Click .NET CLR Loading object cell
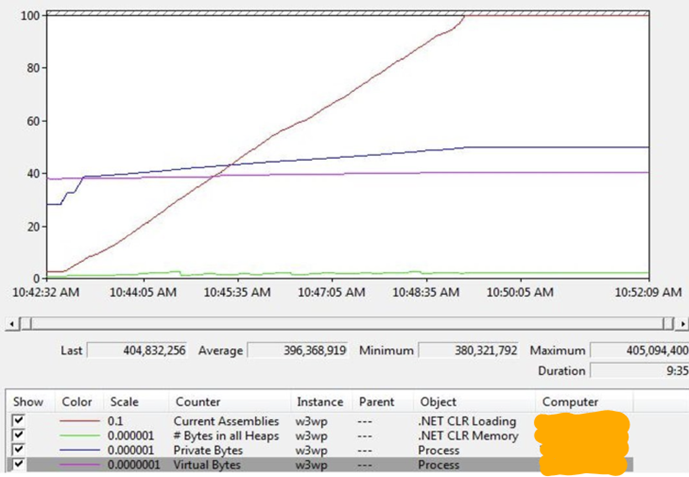 pyautogui.click(x=467, y=421)
